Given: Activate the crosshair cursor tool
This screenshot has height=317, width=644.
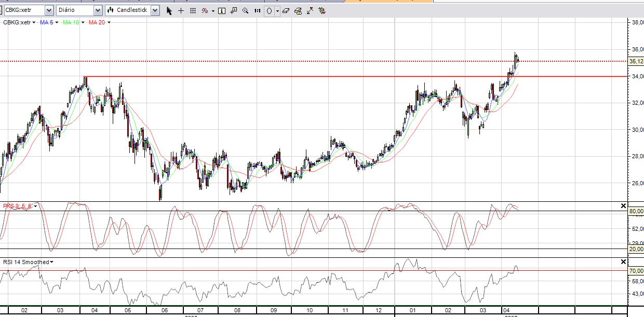Looking at the screenshot, I should [181, 10].
